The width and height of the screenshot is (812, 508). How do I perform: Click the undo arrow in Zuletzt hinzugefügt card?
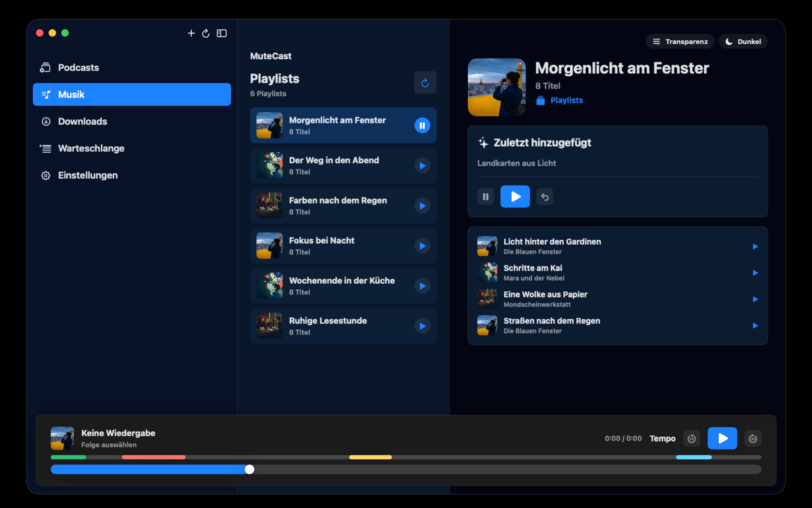click(x=545, y=196)
